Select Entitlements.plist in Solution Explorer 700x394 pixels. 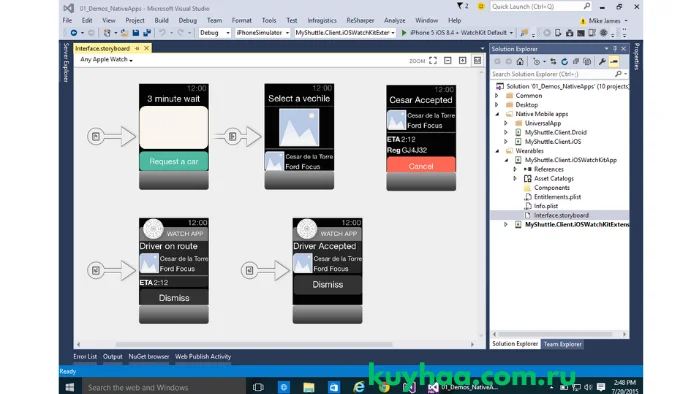point(557,197)
